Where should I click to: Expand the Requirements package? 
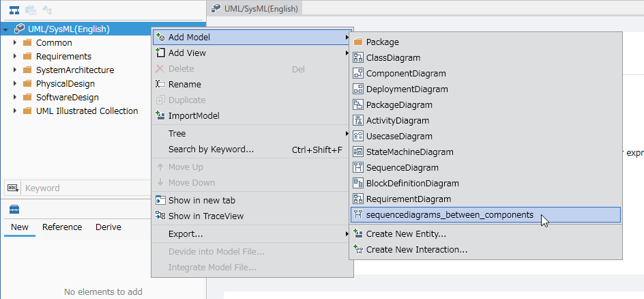point(15,56)
